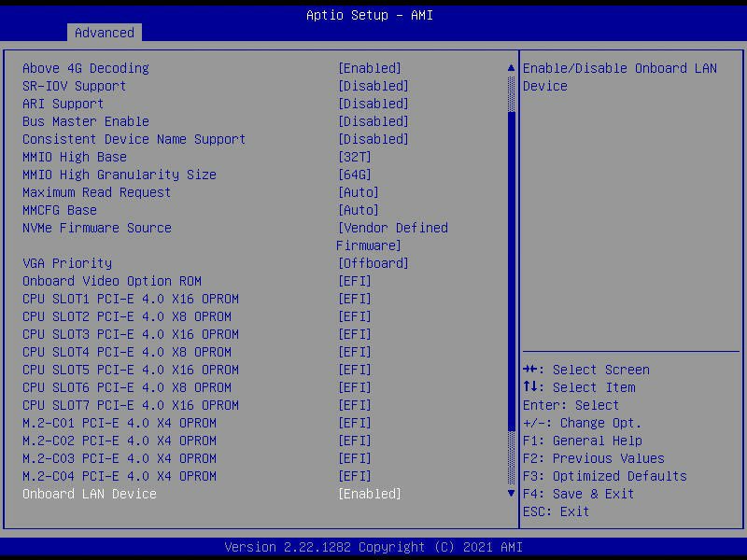
Task: Open the CPU SLOT1 [EFI] value
Action: [355, 299]
